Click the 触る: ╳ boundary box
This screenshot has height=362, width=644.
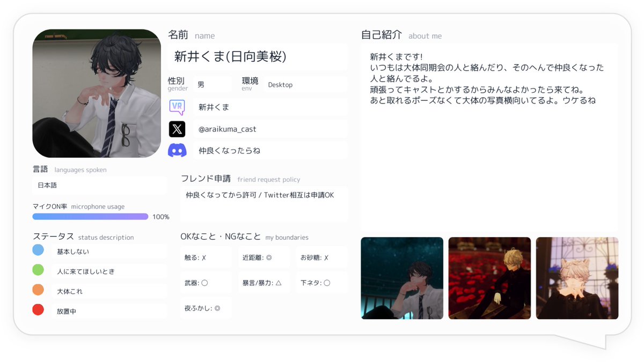(206, 257)
